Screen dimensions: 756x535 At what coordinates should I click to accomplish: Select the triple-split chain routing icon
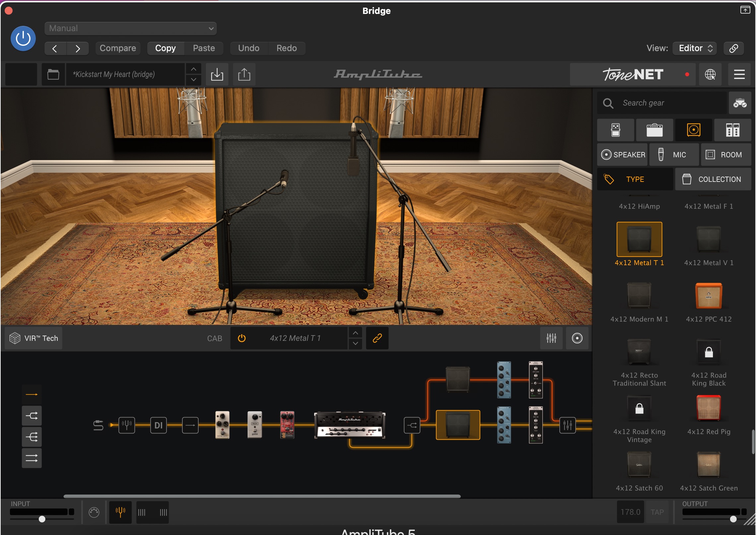(32, 437)
